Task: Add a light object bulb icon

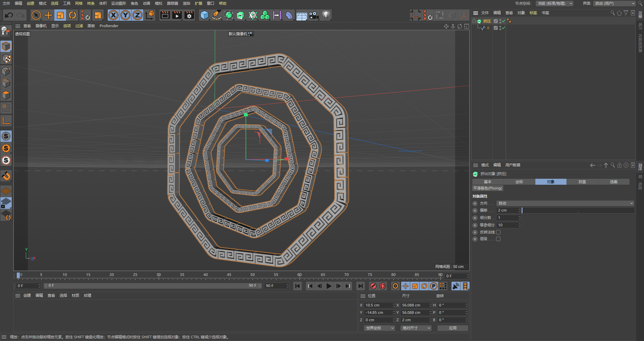Action: (x=326, y=15)
